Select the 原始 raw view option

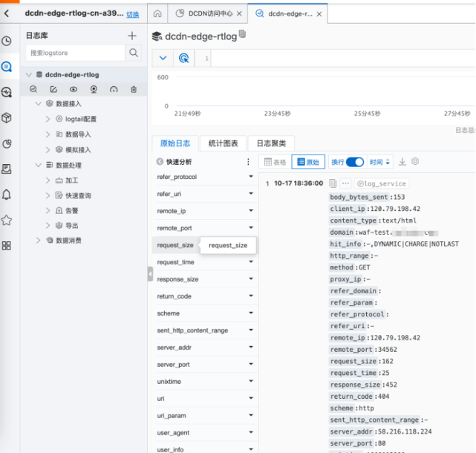(x=308, y=162)
